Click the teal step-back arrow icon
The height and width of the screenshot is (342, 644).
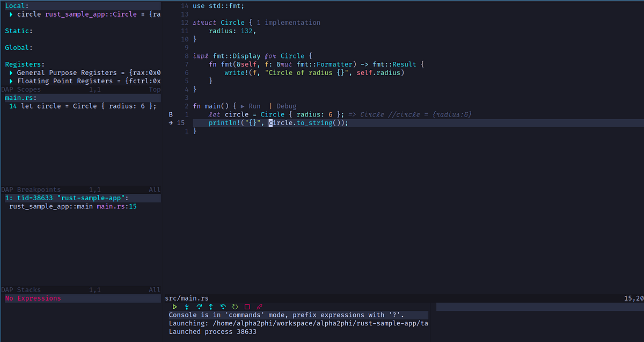pos(223,307)
